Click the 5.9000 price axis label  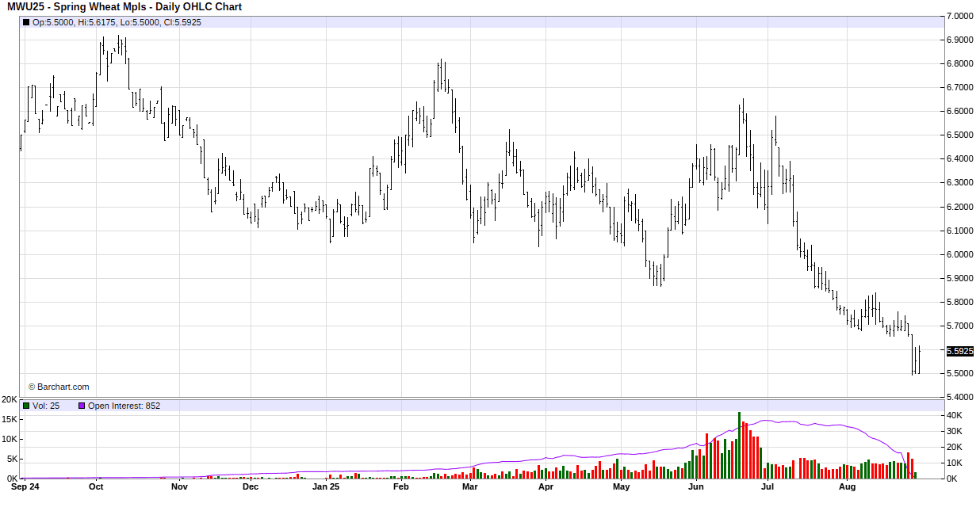960,278
